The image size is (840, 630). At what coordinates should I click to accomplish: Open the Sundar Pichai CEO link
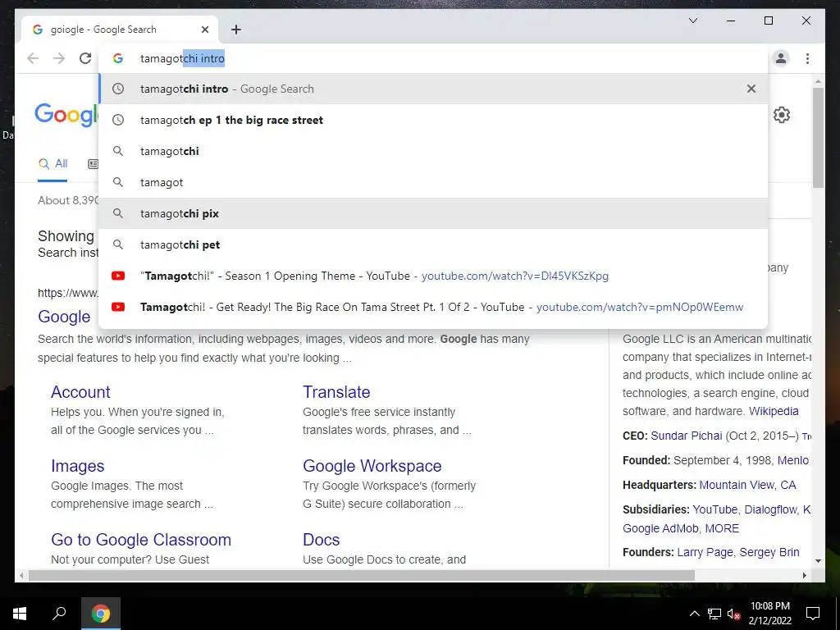click(687, 436)
